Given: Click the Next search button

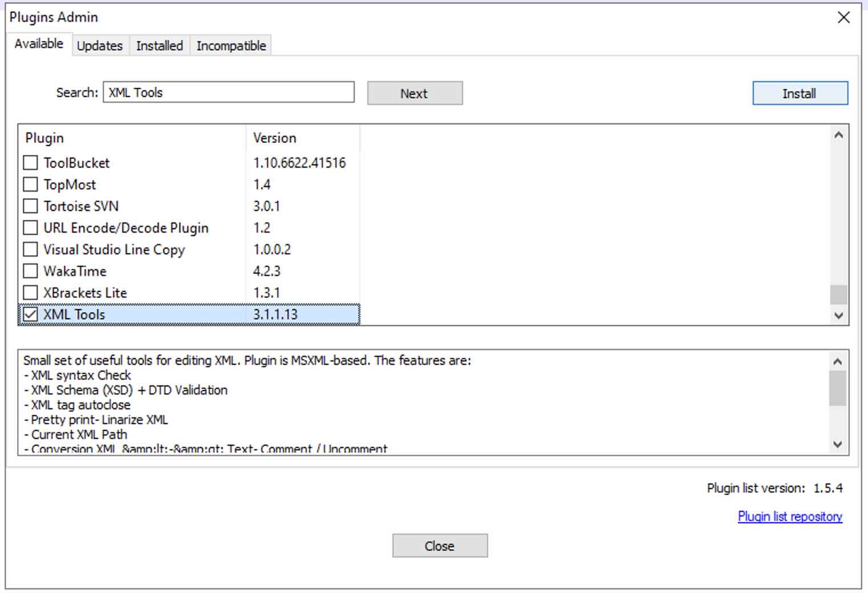Looking at the screenshot, I should pyautogui.click(x=415, y=93).
